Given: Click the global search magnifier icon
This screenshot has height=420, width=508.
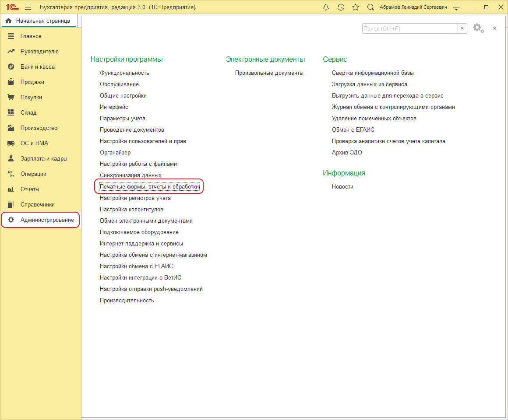Looking at the screenshot, I should [370, 7].
